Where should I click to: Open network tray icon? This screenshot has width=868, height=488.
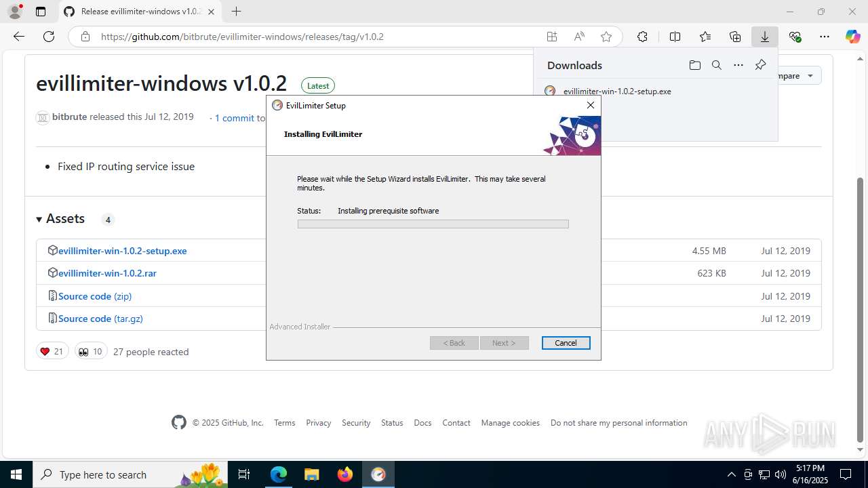click(764, 474)
